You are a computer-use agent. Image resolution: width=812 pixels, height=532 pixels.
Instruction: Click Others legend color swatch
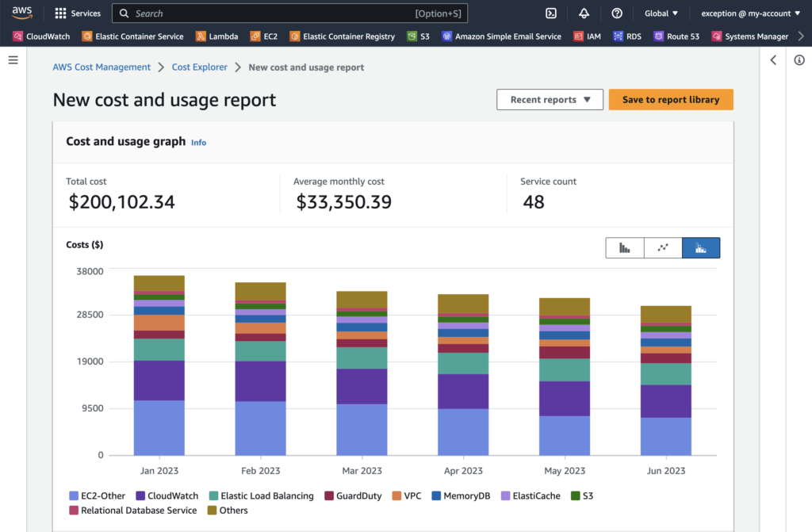point(213,511)
